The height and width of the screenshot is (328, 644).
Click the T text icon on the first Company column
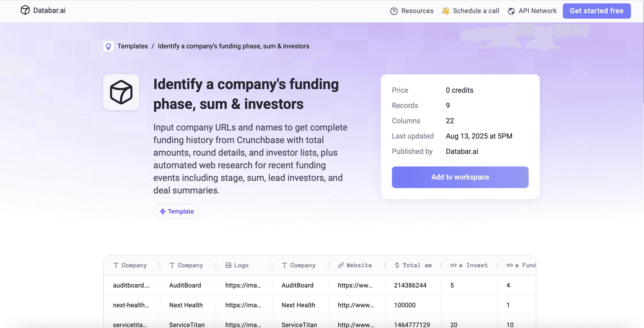coord(116,265)
